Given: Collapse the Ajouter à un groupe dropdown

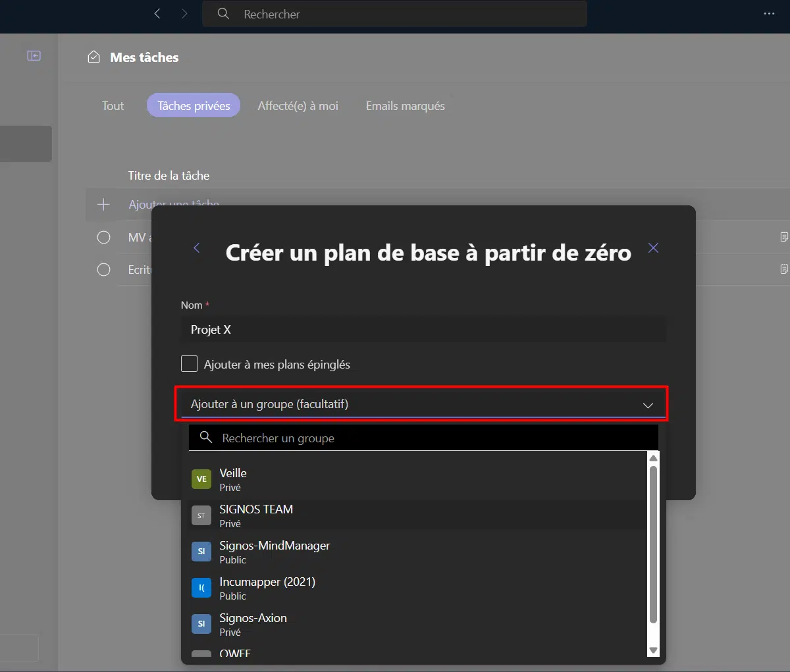Looking at the screenshot, I should [x=648, y=405].
